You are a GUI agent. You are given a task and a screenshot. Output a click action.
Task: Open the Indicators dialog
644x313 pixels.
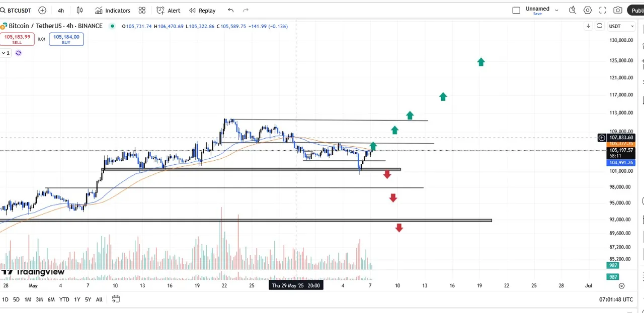(113, 10)
